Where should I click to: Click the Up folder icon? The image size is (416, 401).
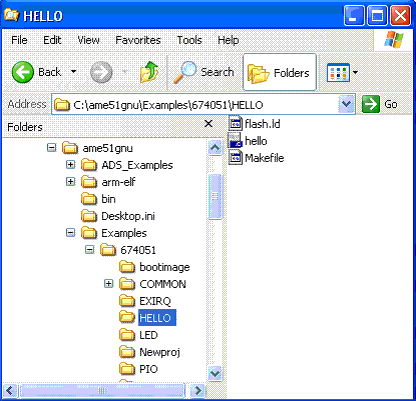coord(149,72)
